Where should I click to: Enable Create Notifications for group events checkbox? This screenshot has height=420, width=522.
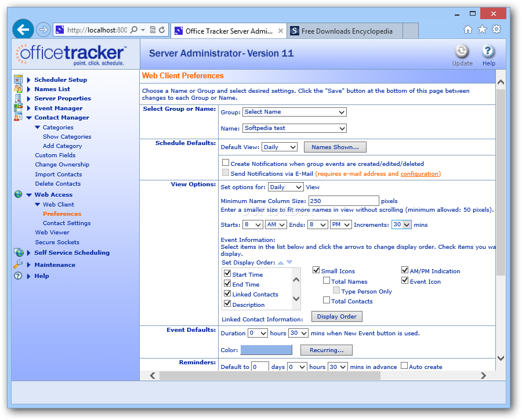226,162
